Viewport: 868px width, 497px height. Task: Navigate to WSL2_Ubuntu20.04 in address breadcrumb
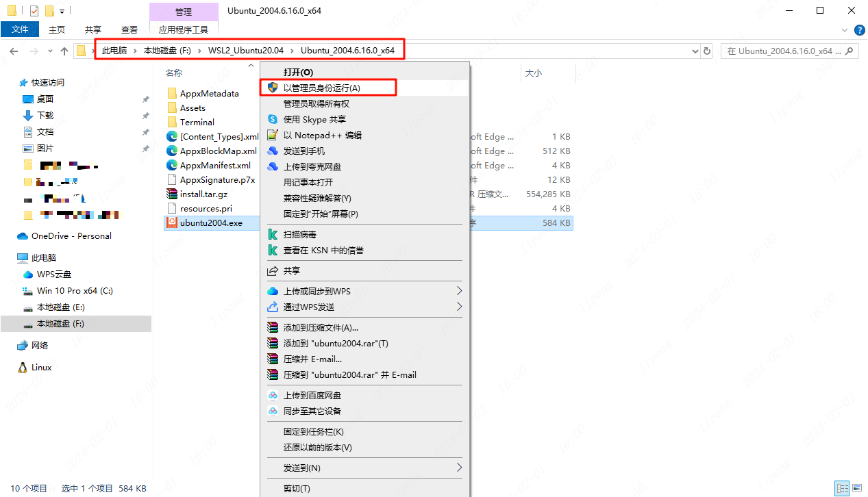[246, 51]
